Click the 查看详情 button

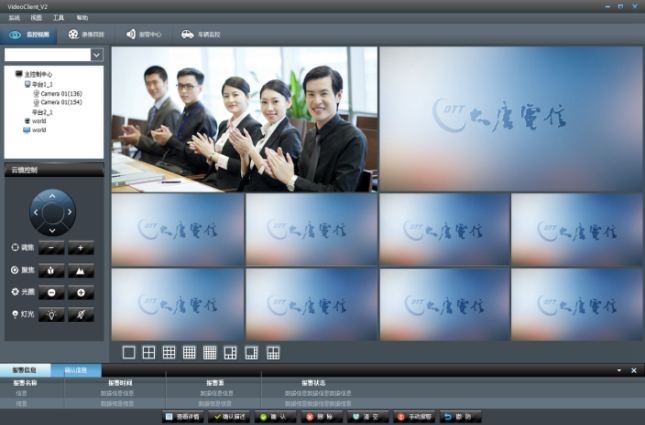click(183, 415)
